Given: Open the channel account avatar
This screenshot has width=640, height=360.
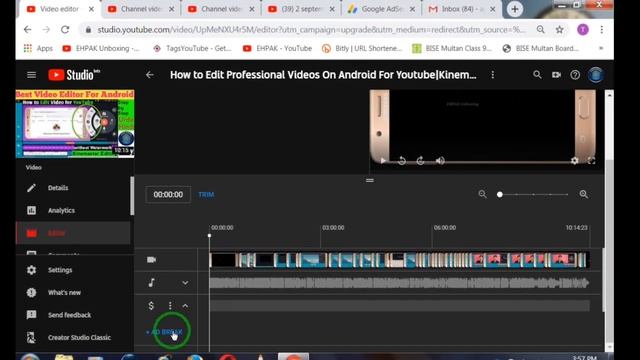Looking at the screenshot, I should point(596,75).
